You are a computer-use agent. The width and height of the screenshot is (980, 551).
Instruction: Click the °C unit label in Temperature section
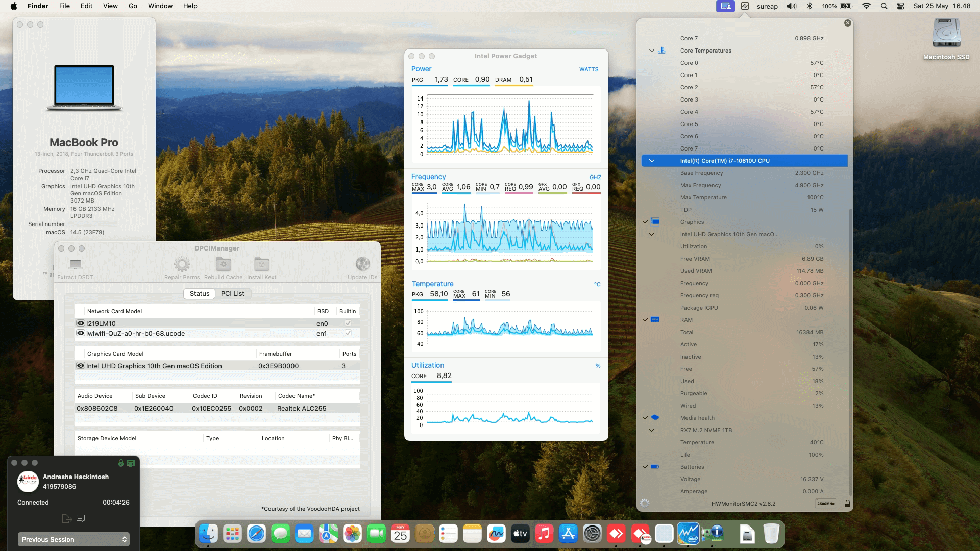pos(597,284)
